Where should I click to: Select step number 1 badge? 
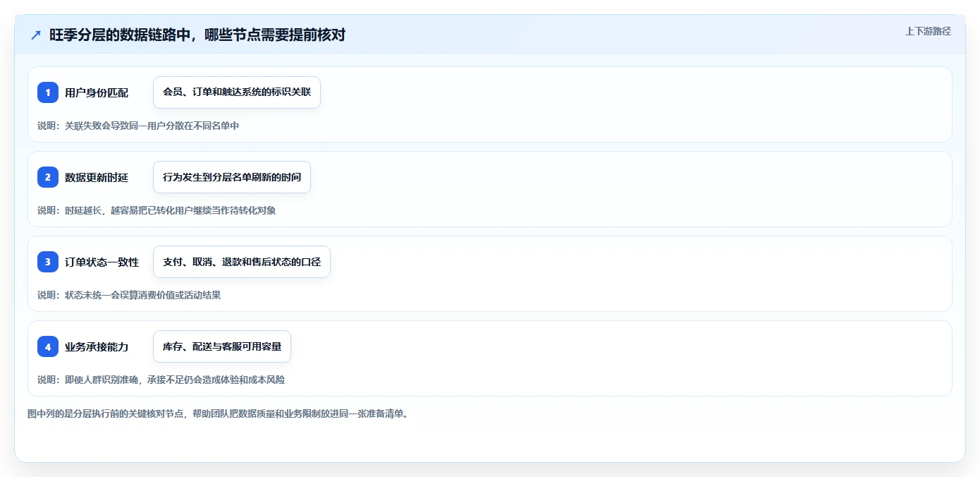48,92
